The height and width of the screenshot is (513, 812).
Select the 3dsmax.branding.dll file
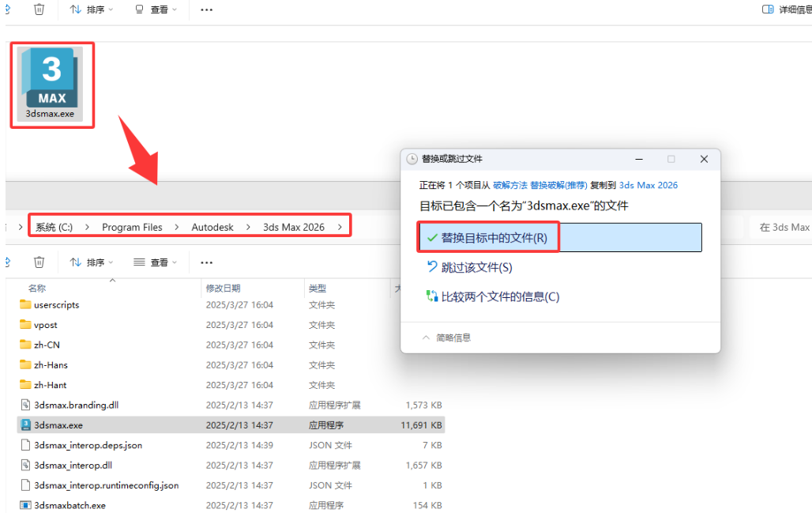pos(76,405)
